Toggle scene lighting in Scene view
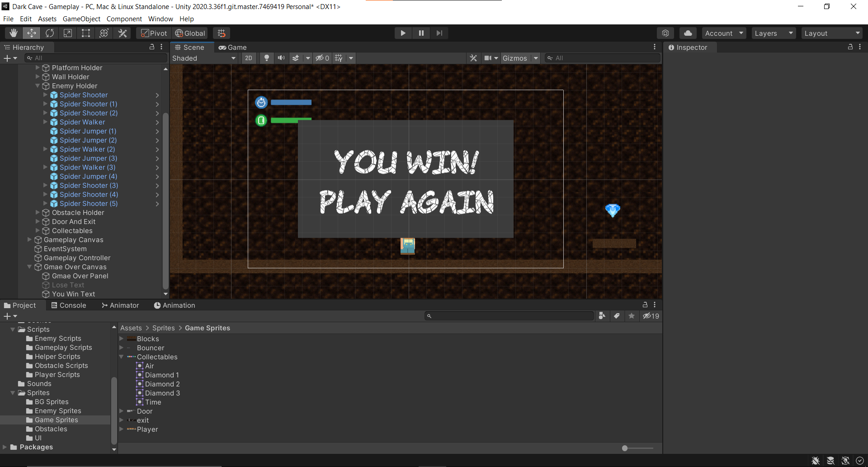 266,58
